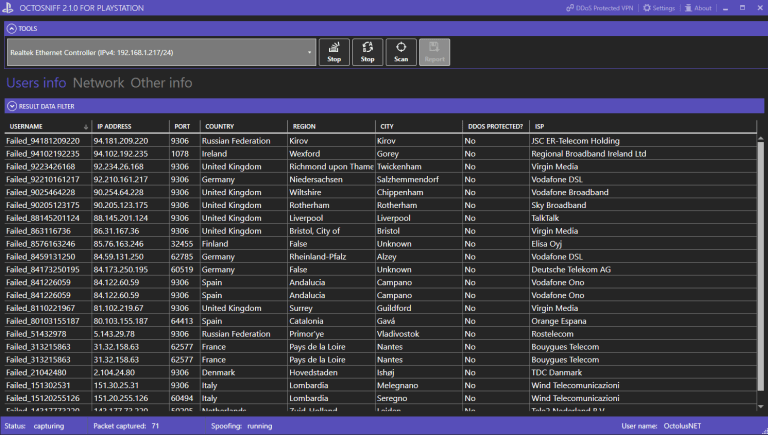Click the TalkTalk ISP cell
The height and width of the screenshot is (435, 768).
coord(545,218)
